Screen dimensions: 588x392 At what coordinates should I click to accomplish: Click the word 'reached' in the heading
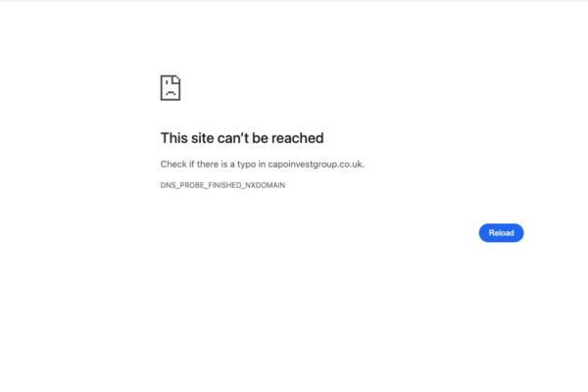tap(297, 138)
